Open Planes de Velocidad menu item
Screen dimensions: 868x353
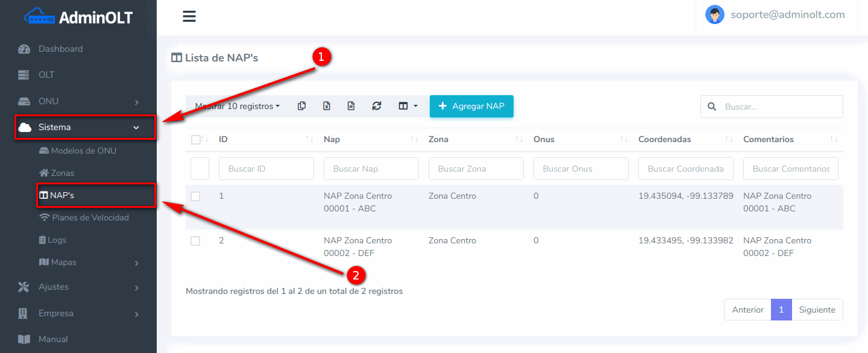(90, 217)
